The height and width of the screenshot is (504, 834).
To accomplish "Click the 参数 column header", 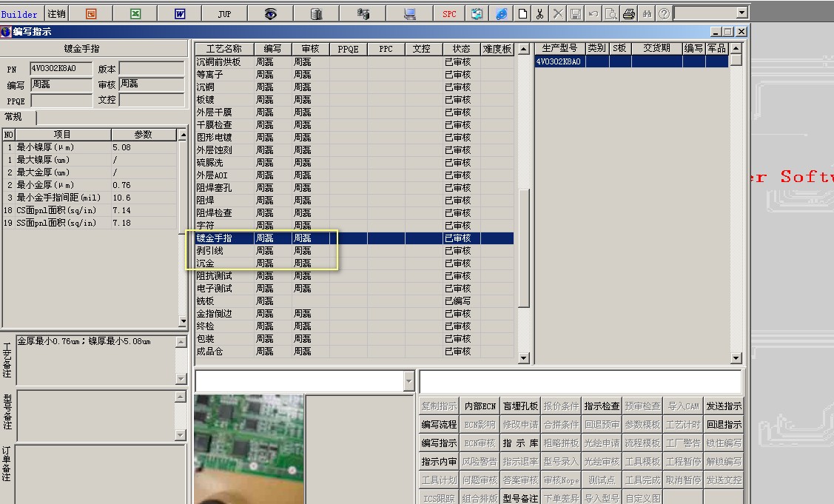I will [144, 135].
